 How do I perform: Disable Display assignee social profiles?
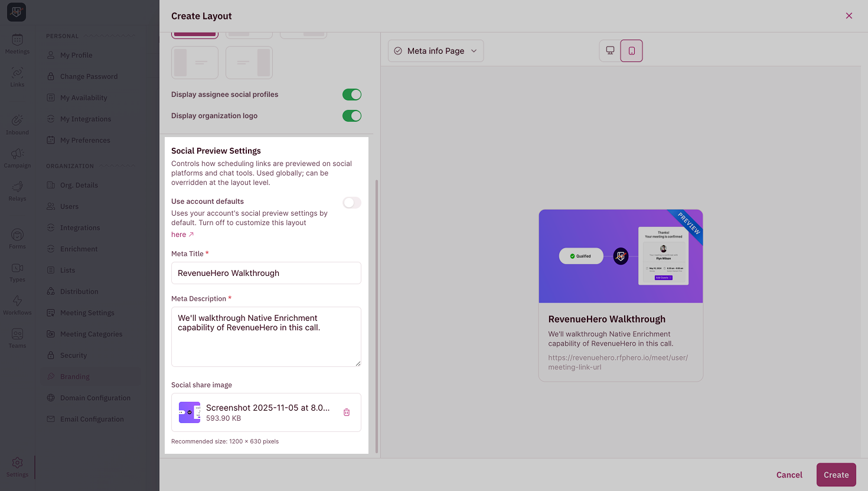pyautogui.click(x=351, y=94)
